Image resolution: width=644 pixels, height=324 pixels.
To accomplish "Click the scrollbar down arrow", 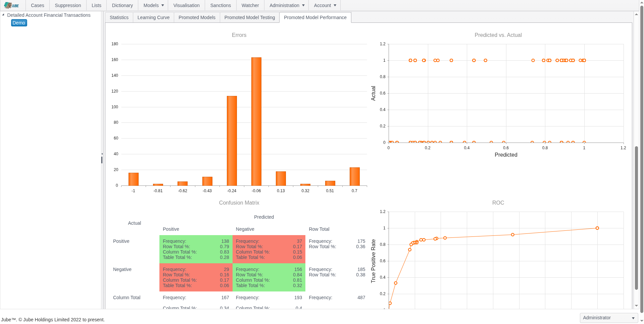I will point(636,306).
